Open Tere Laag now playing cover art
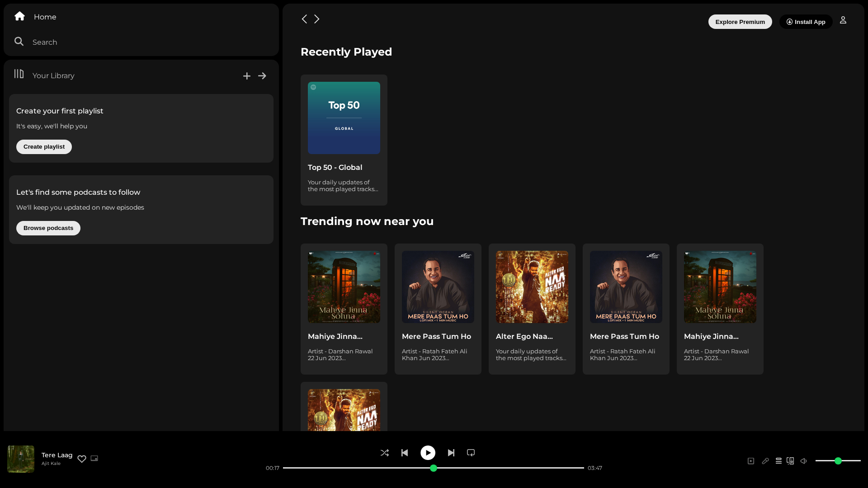The width and height of the screenshot is (868, 488). pos(21,459)
